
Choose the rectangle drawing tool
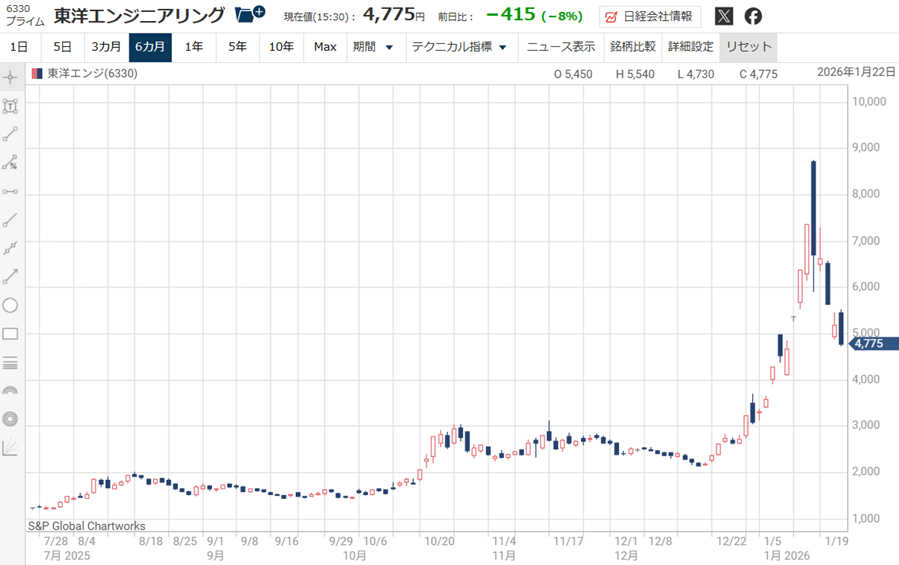pyautogui.click(x=10, y=334)
